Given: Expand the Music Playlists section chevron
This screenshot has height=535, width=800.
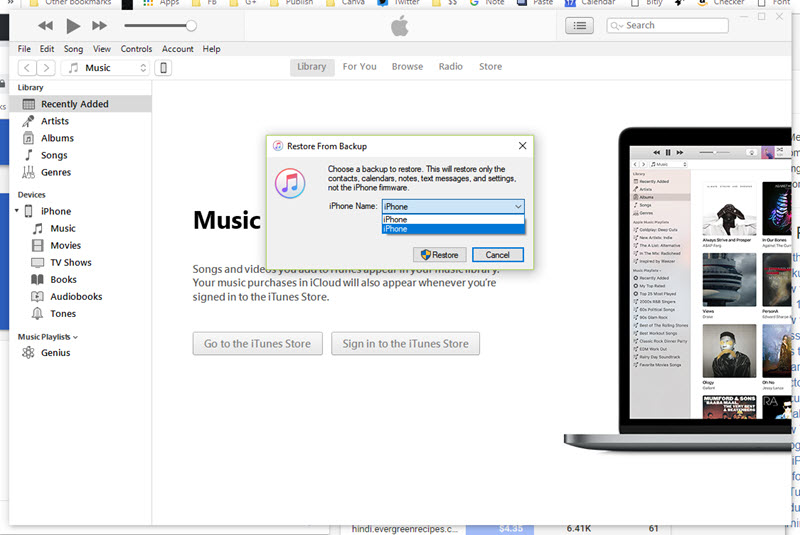Looking at the screenshot, I should (x=76, y=338).
